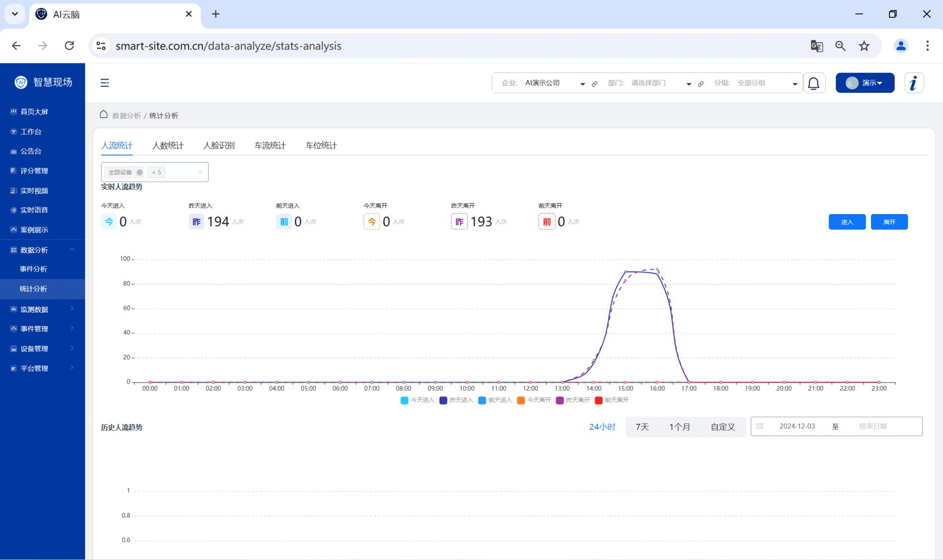The image size is (943, 560).
Task: Click 结束日期 end date field
Action: [873, 426]
